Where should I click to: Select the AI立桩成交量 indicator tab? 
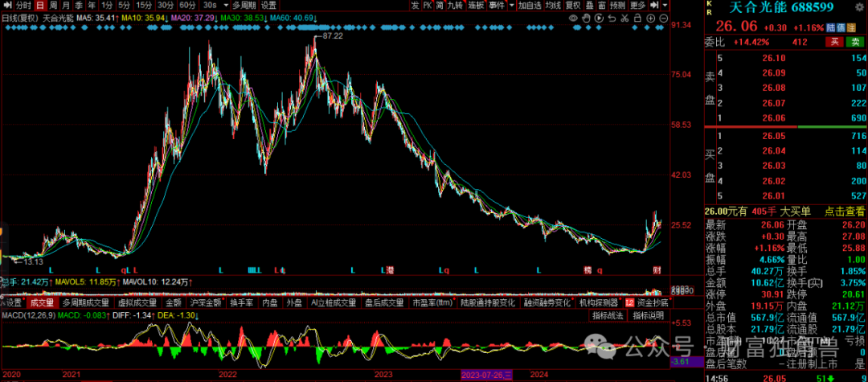tap(334, 303)
